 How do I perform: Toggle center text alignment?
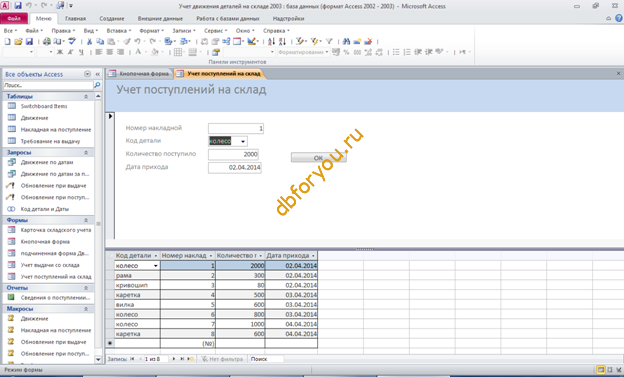click(109, 52)
